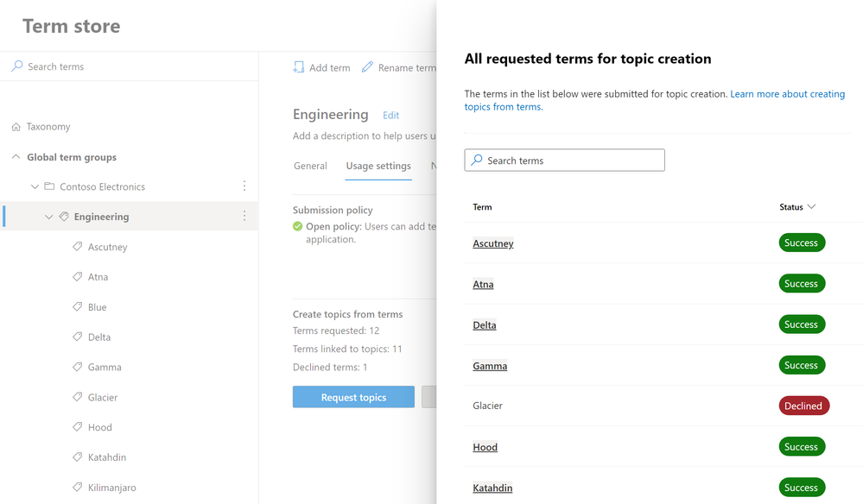Click the Request topics button

click(353, 396)
